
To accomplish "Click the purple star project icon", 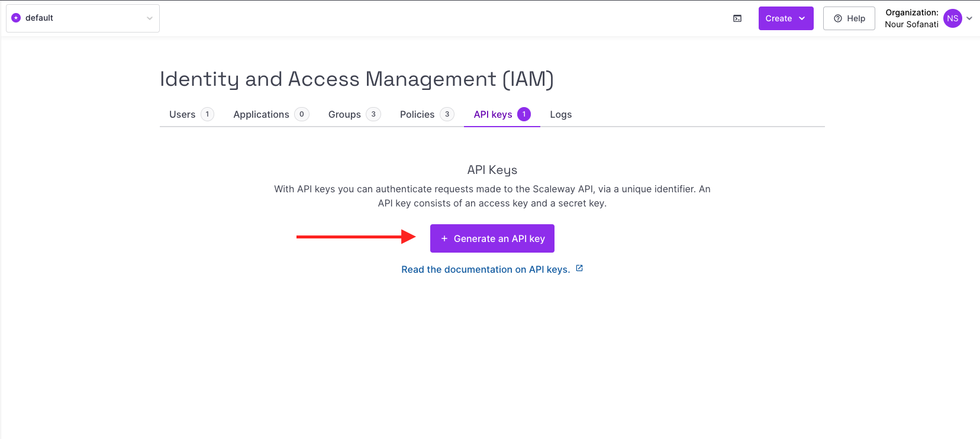I will pos(17,18).
